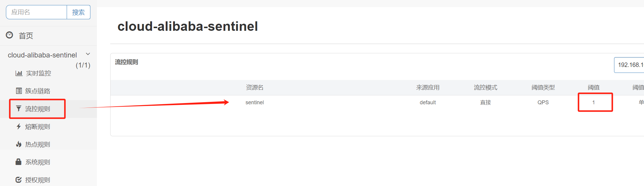Open the 系统规则 menu entry

38,162
